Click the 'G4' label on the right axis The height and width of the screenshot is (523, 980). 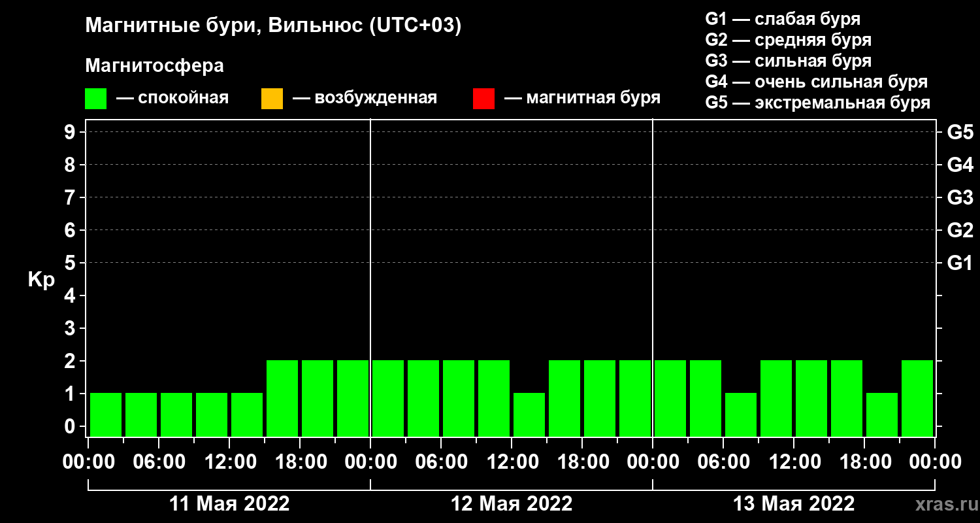click(960, 165)
